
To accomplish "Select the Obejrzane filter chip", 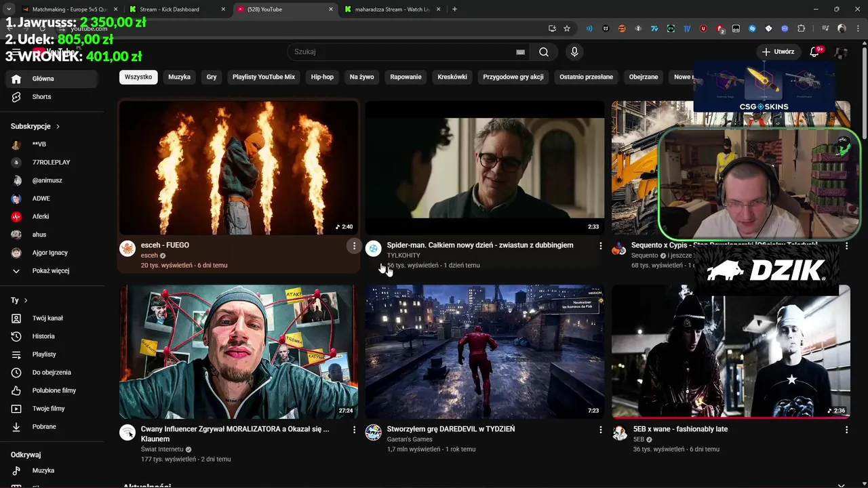I will click(x=644, y=77).
